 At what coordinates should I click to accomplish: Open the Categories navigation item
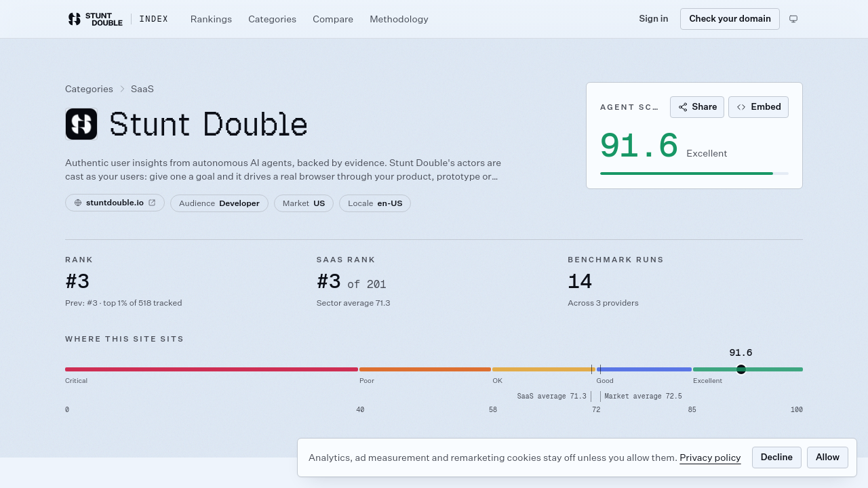coord(272,19)
